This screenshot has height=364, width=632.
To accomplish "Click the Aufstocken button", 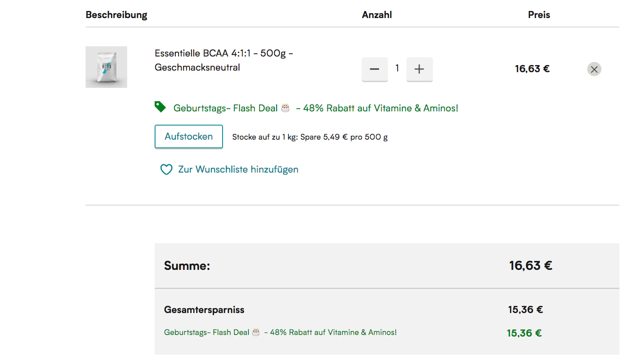I will pyautogui.click(x=189, y=136).
